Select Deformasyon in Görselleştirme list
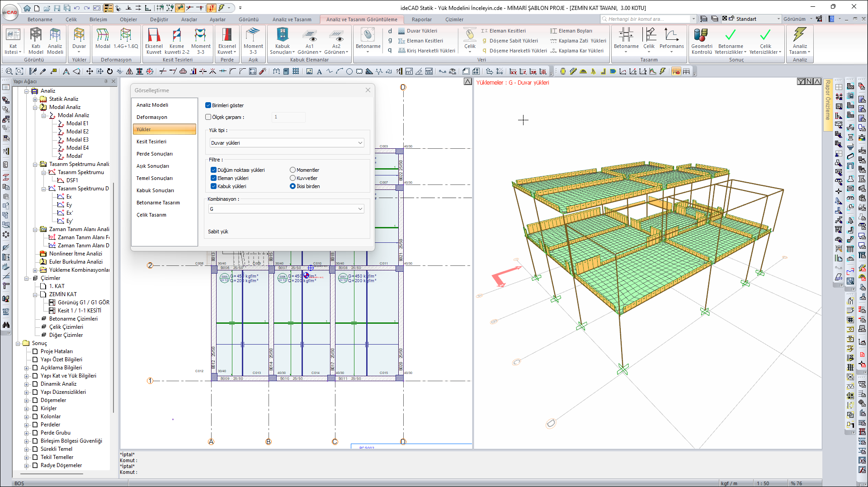Viewport: 868px width, 487px height. pos(152,117)
